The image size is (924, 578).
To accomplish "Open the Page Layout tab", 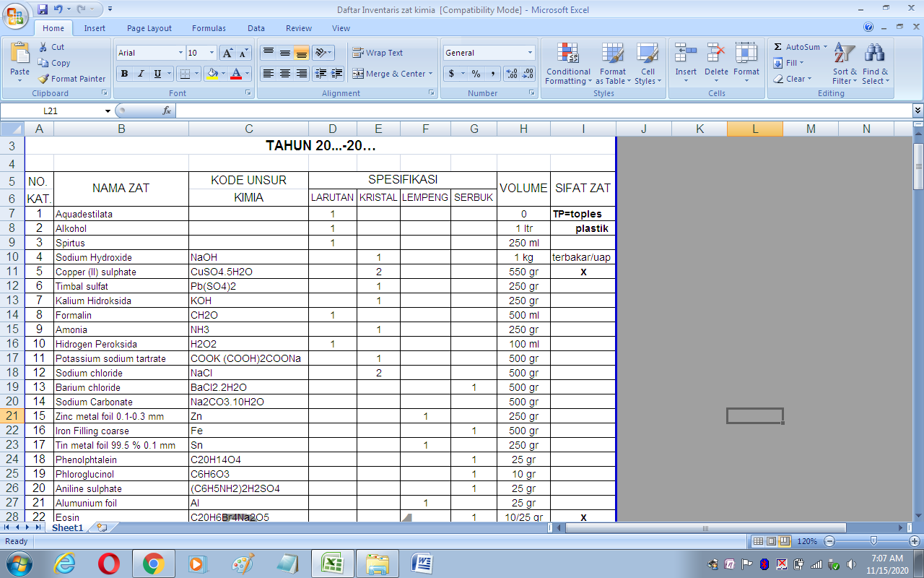I will click(149, 28).
